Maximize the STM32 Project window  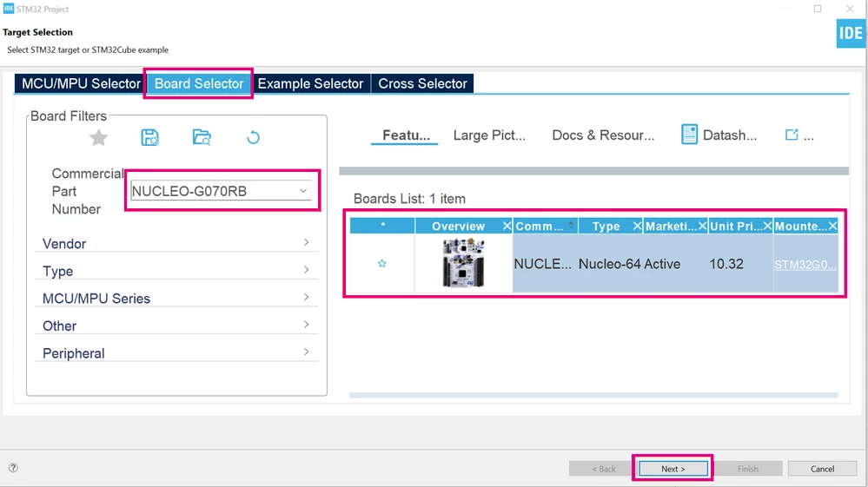[x=817, y=9]
